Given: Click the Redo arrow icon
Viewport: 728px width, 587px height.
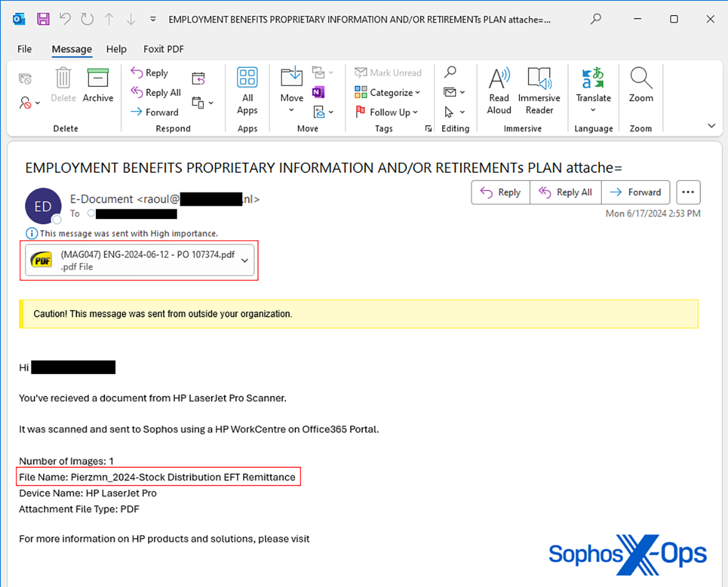Looking at the screenshot, I should (87, 19).
